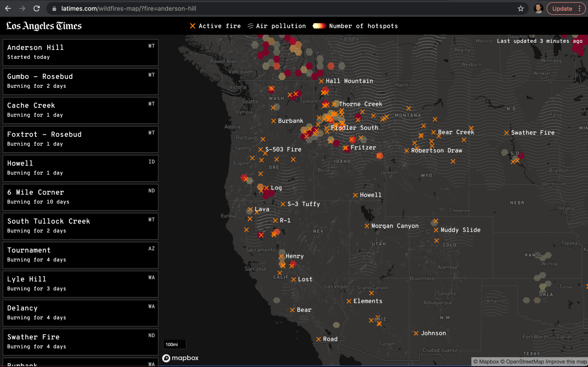Screen dimensions: 588x367
Task: Click the Hall Mountain fire marker
Action: (321, 81)
